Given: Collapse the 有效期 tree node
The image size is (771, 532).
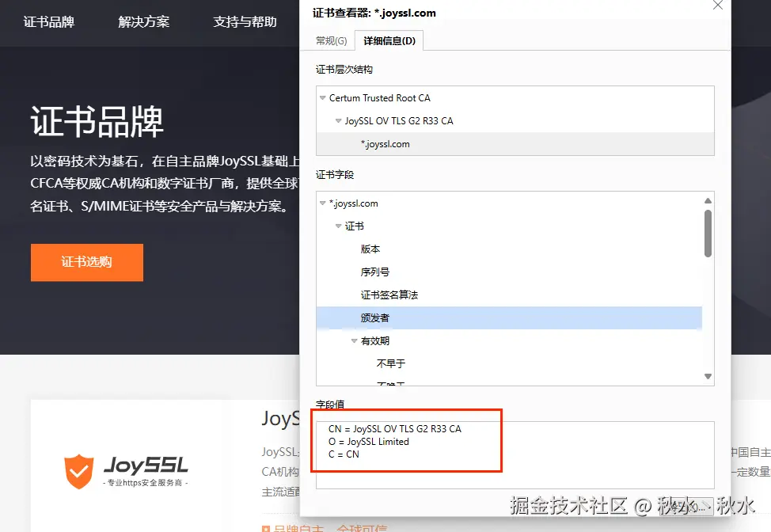Looking at the screenshot, I should (354, 340).
